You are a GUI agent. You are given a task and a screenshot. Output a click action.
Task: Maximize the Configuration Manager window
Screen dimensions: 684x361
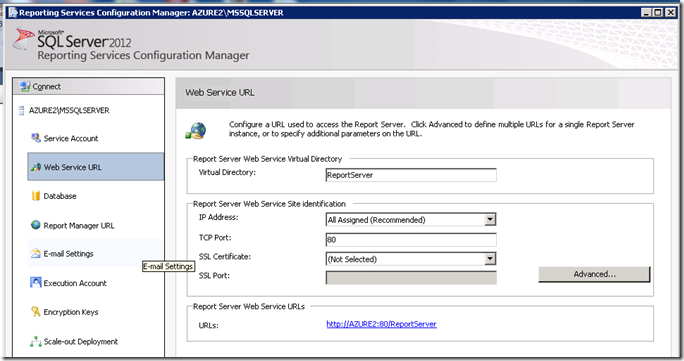pos(658,13)
